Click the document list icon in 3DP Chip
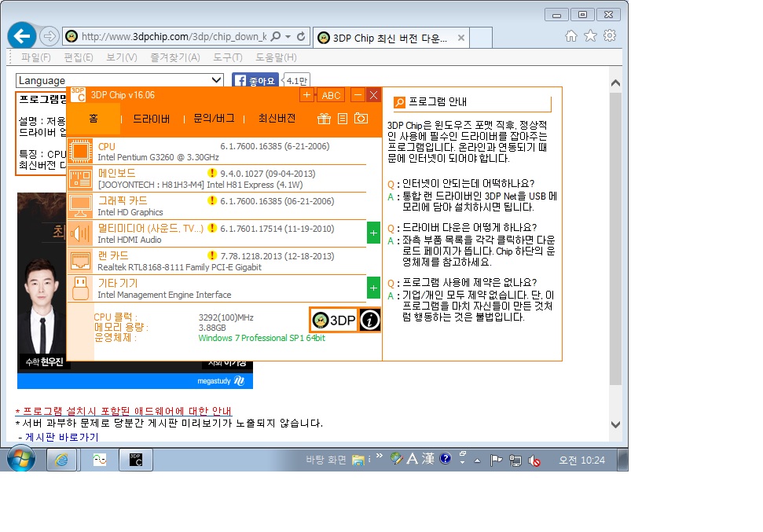Screen dimensions: 763x532 point(343,119)
